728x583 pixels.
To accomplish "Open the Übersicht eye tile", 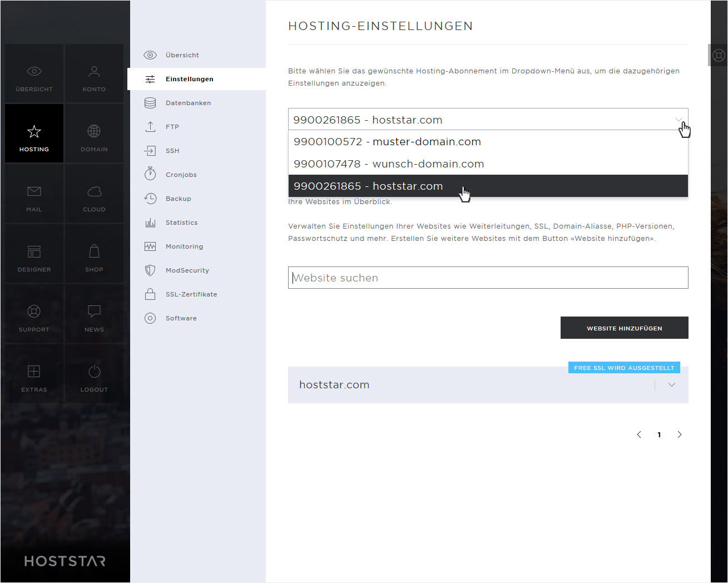I will 34,73.
